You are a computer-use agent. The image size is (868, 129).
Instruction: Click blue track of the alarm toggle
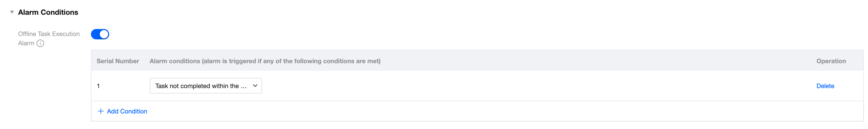pos(95,34)
